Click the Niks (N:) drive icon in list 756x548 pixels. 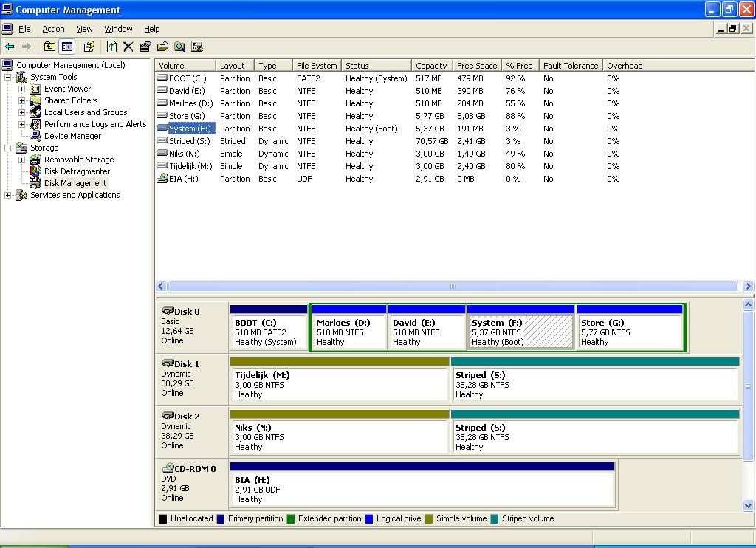point(162,154)
